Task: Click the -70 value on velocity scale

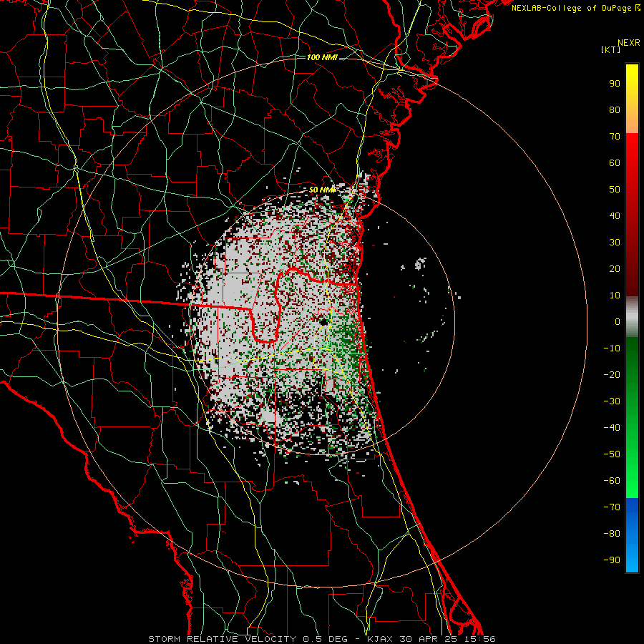Action: (x=612, y=507)
